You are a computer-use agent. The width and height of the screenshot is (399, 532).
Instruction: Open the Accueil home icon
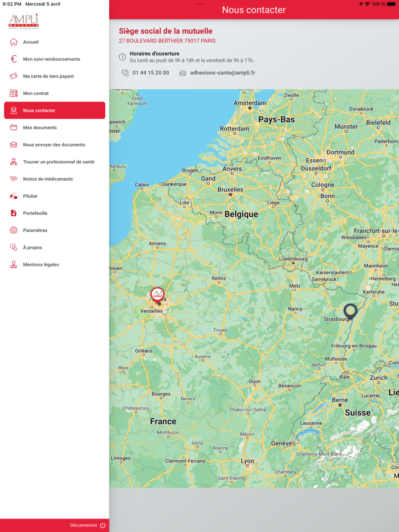(14, 42)
